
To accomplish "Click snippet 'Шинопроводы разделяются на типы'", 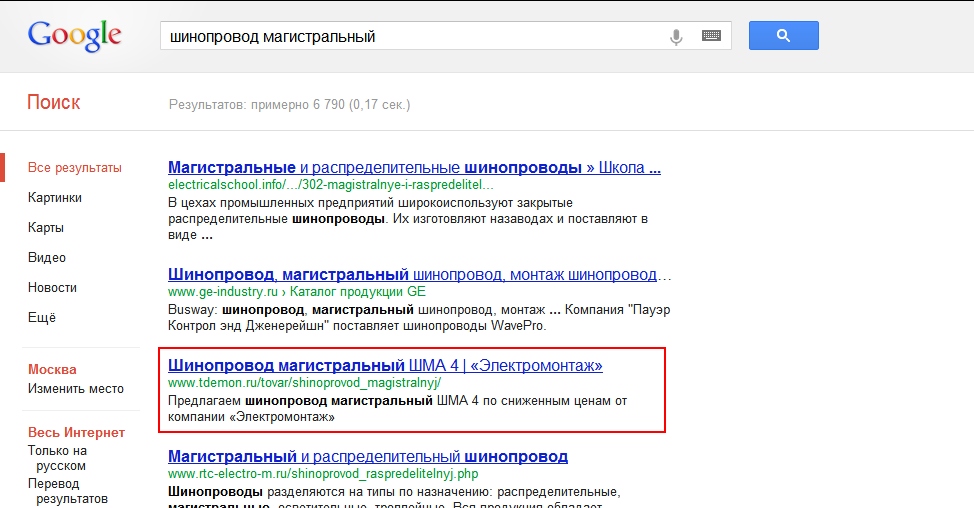I will 394,499.
